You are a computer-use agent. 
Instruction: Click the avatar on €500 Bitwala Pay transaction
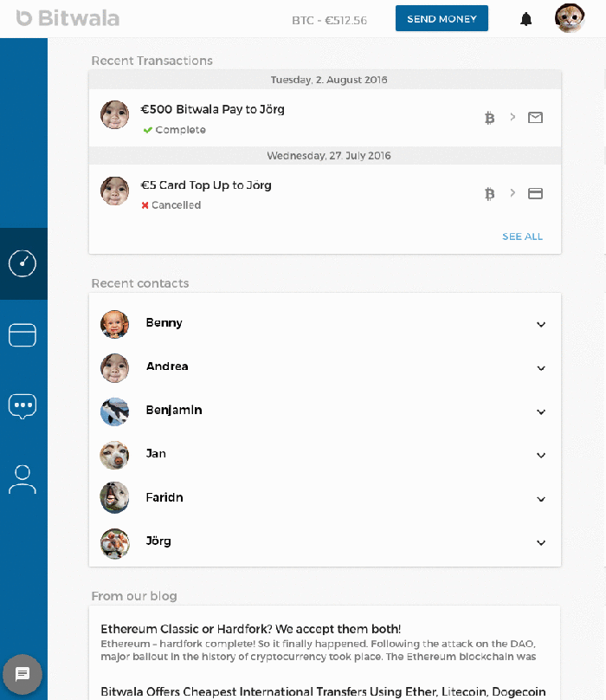point(114,114)
